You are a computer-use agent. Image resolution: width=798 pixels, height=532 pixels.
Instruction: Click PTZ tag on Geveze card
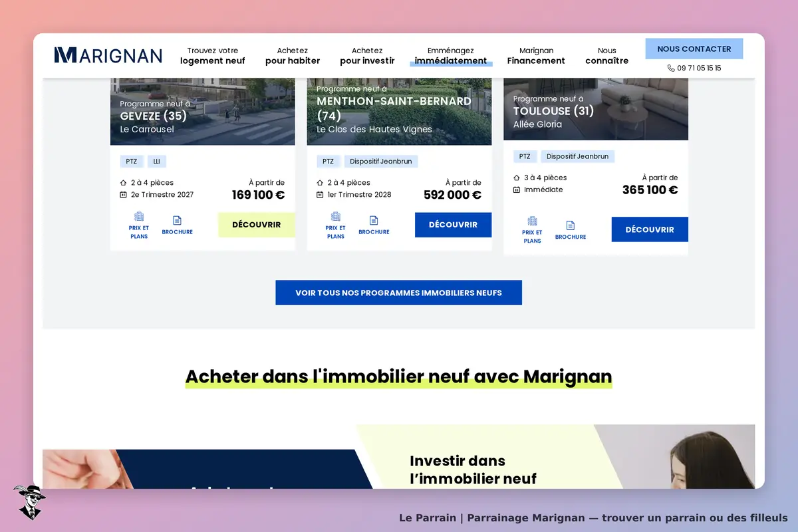pos(132,162)
